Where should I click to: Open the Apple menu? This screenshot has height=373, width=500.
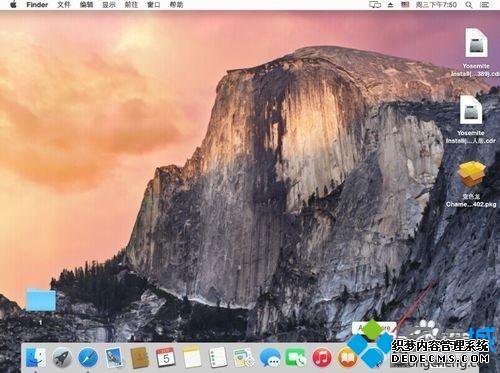point(13,5)
